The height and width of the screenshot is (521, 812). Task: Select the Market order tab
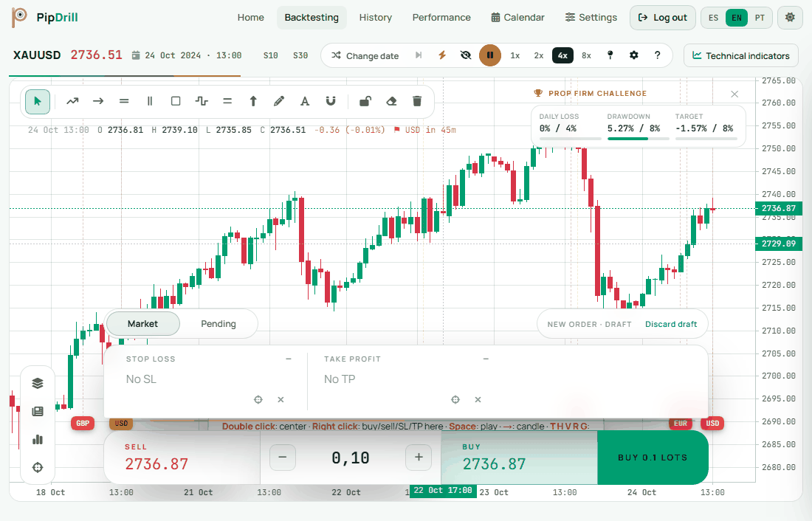pos(143,324)
